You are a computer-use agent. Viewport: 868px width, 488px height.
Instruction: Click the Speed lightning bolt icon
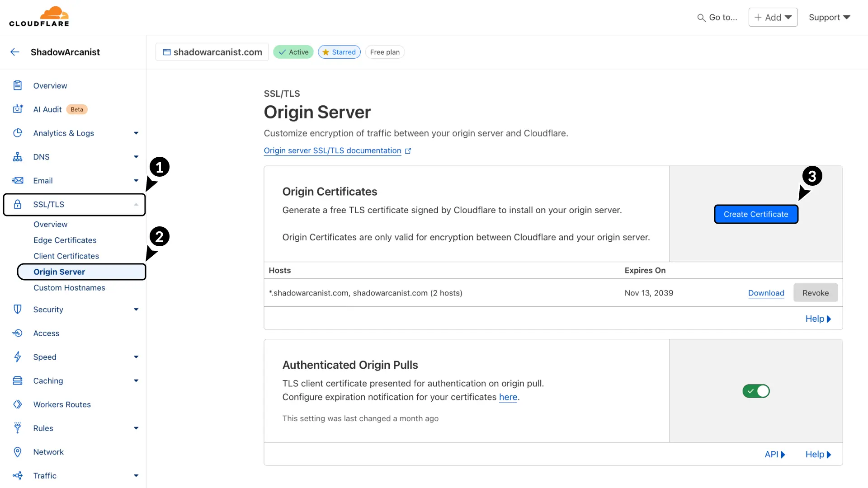[x=18, y=357]
